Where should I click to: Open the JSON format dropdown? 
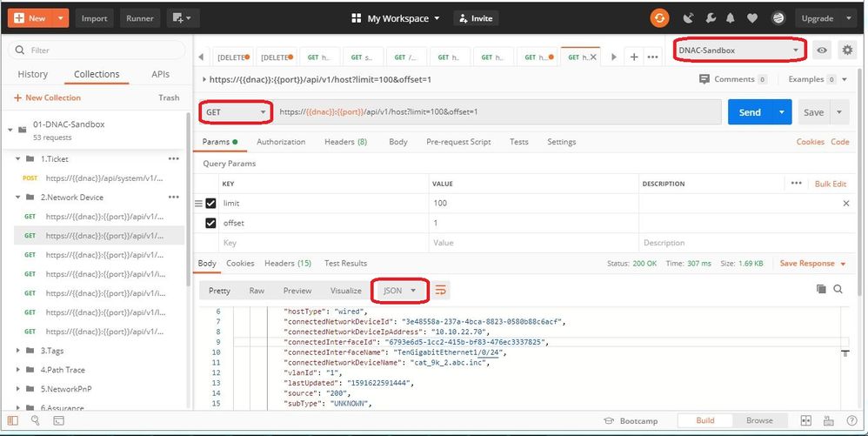tap(400, 291)
